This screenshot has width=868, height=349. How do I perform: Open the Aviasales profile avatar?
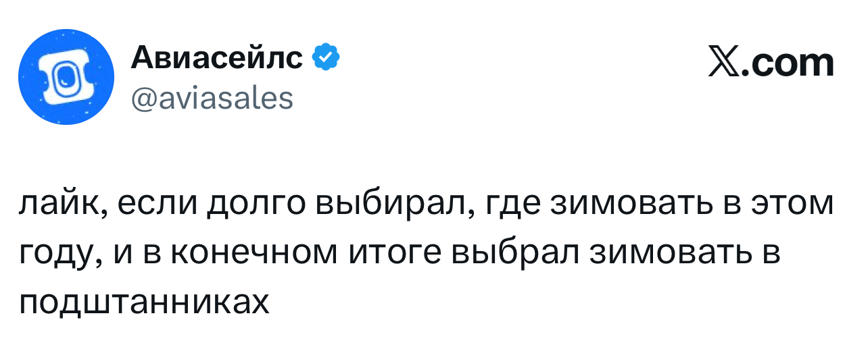(x=66, y=77)
